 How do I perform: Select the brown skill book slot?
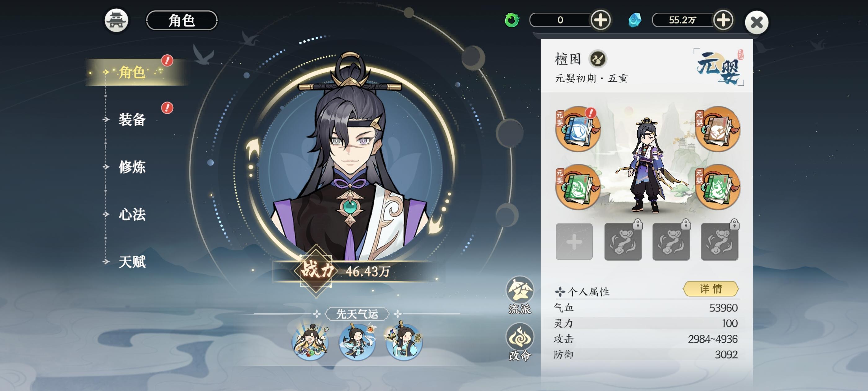pos(718,129)
